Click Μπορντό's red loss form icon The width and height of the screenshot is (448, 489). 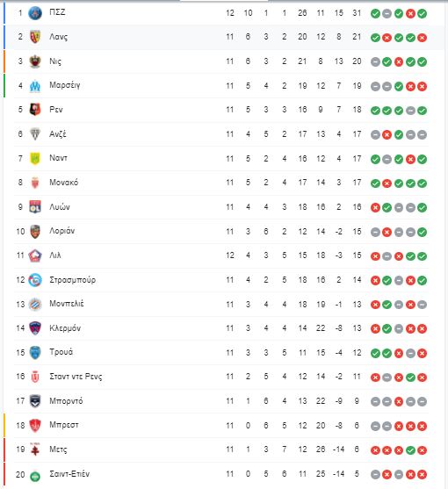point(399,402)
